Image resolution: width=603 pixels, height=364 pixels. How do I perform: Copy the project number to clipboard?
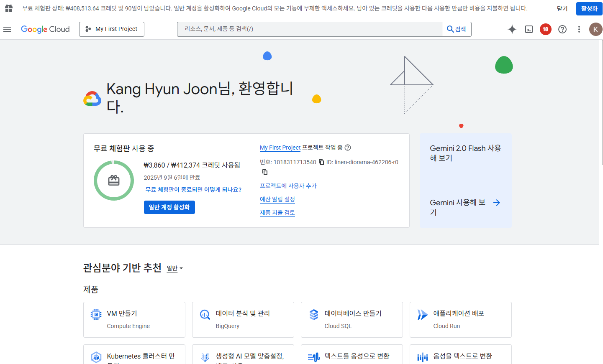[321, 162]
